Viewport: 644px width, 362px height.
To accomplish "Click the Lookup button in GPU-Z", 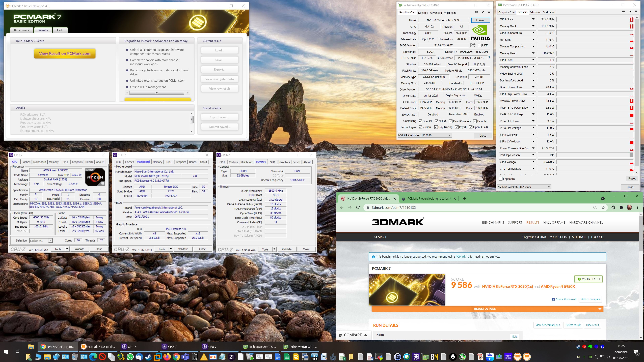I will click(x=480, y=20).
